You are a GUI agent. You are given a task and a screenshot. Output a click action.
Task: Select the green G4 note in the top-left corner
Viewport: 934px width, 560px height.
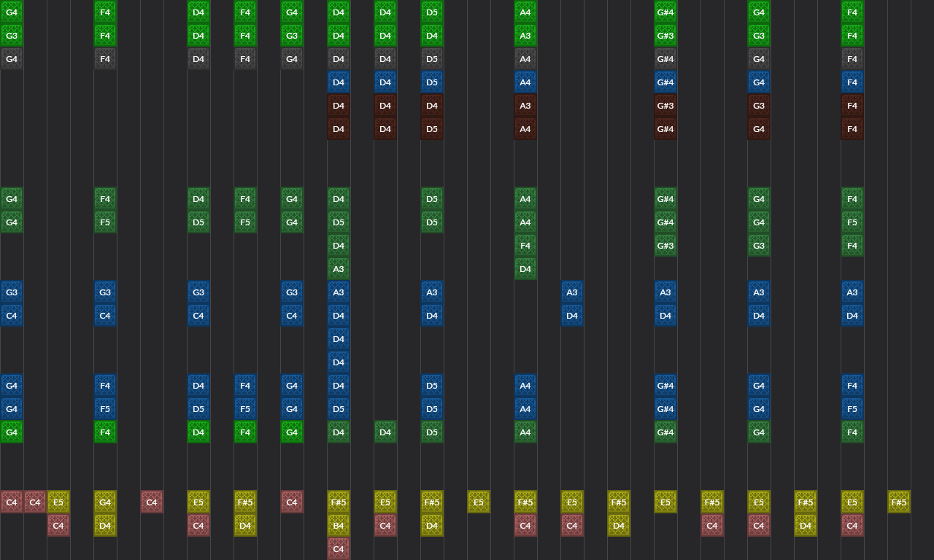pos(12,12)
